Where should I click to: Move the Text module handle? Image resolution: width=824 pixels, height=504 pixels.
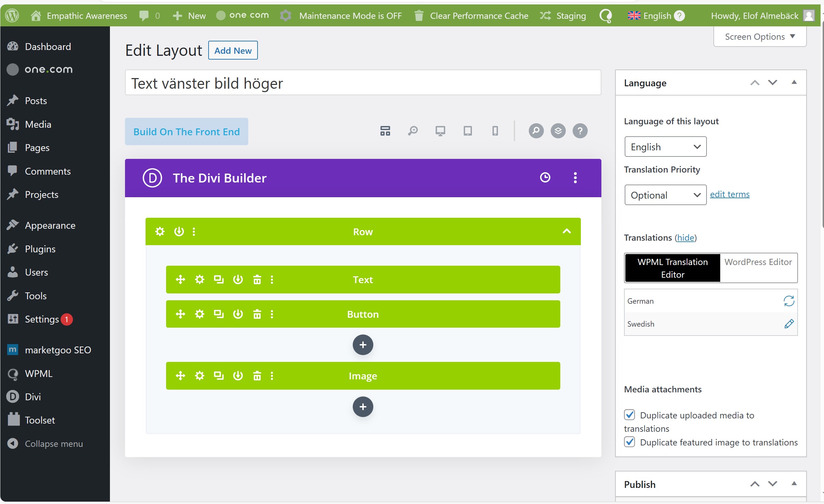[180, 279]
